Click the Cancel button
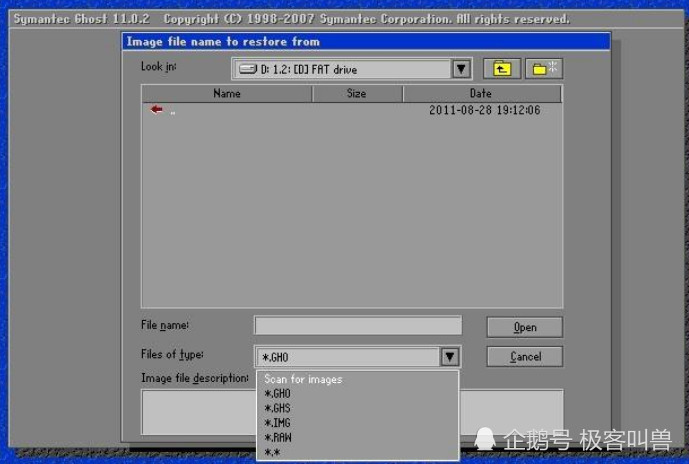 click(525, 356)
